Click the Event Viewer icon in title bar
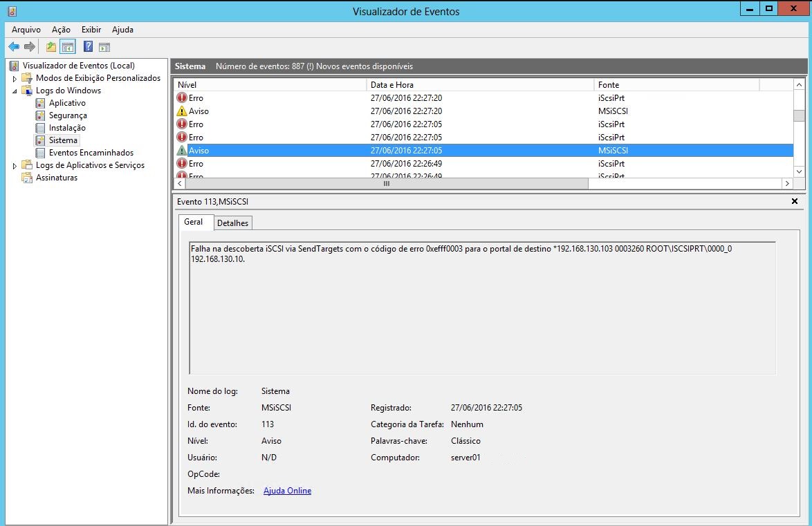 [12, 11]
